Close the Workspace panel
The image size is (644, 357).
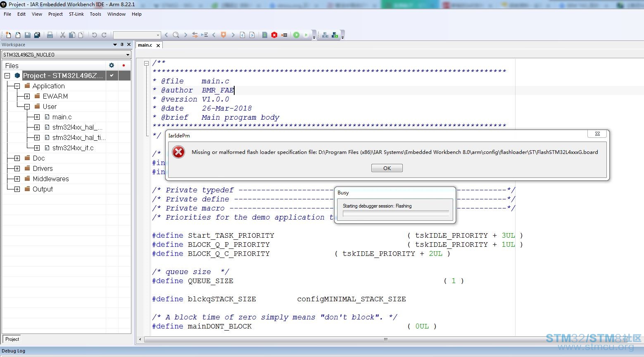coord(129,45)
